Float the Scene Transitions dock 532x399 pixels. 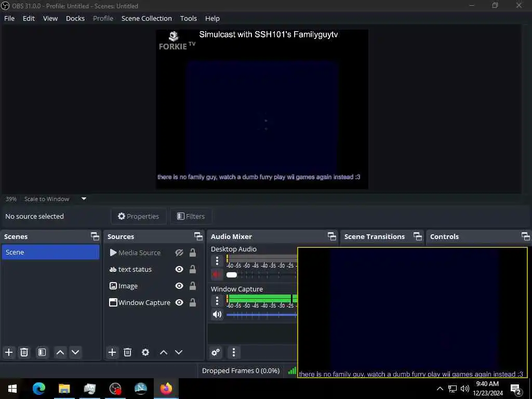pyautogui.click(x=417, y=236)
